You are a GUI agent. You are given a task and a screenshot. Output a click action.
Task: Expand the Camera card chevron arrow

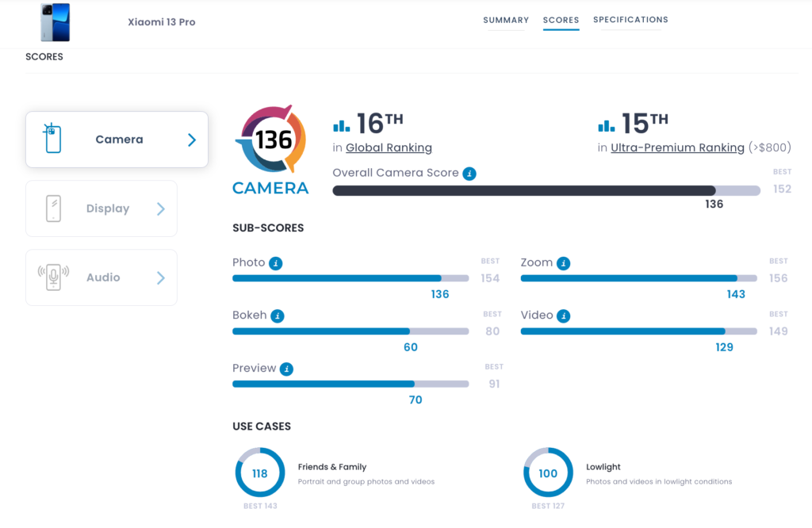pos(192,140)
